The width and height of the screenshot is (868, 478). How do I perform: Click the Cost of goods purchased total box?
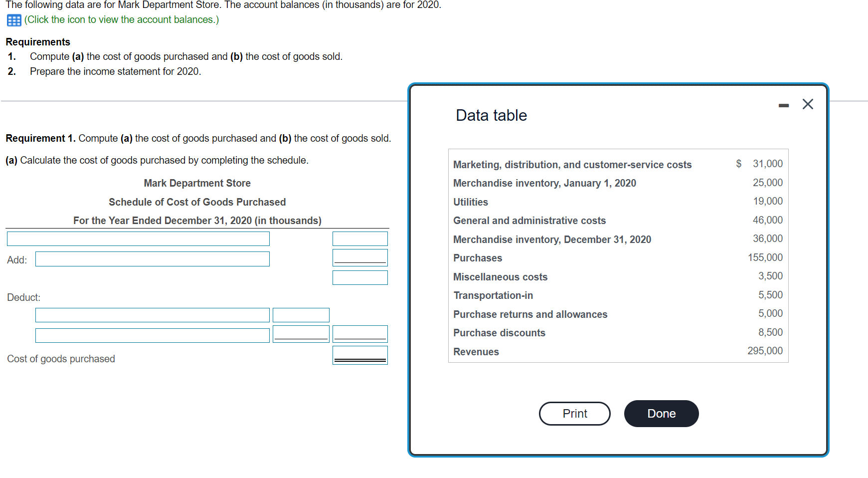point(359,355)
